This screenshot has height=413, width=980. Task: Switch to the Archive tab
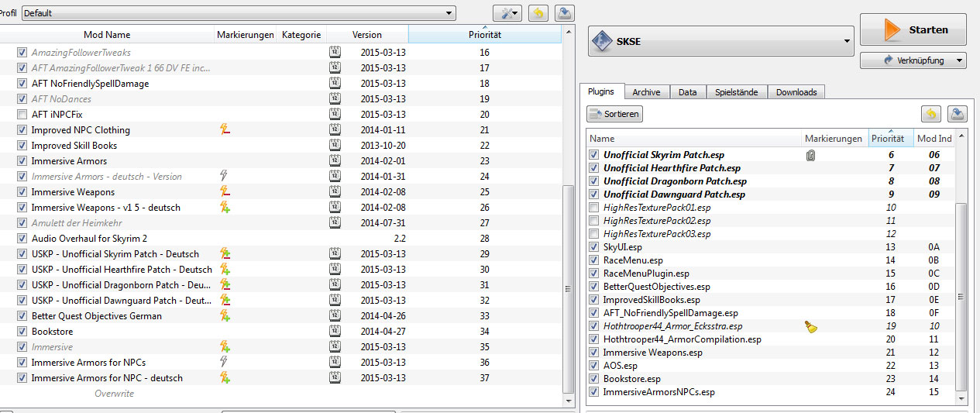pyautogui.click(x=646, y=92)
